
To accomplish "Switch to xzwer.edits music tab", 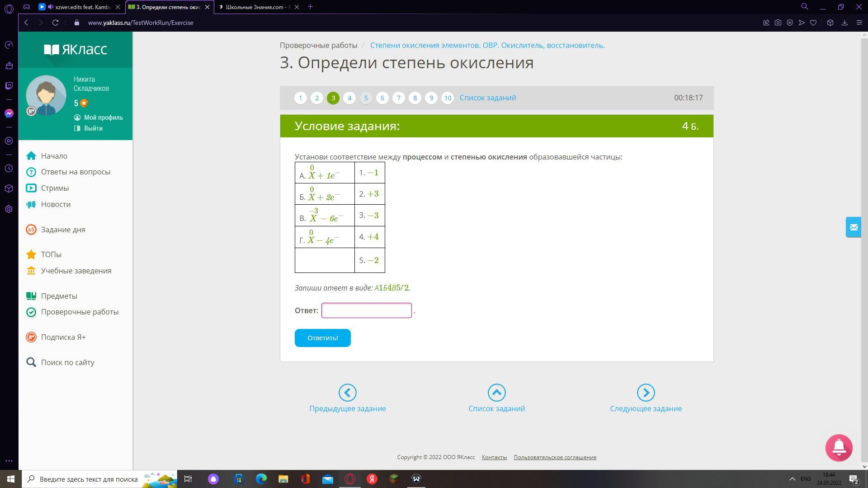I will 81,7.
